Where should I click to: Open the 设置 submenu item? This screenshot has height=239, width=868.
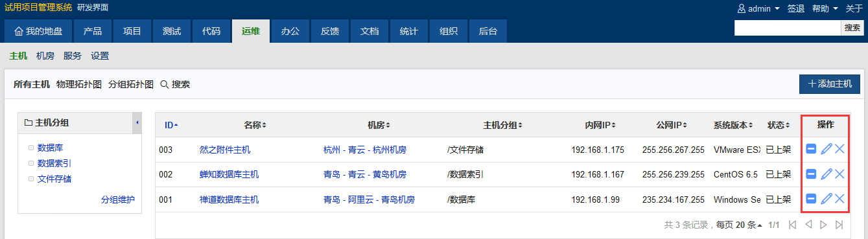tap(100, 56)
